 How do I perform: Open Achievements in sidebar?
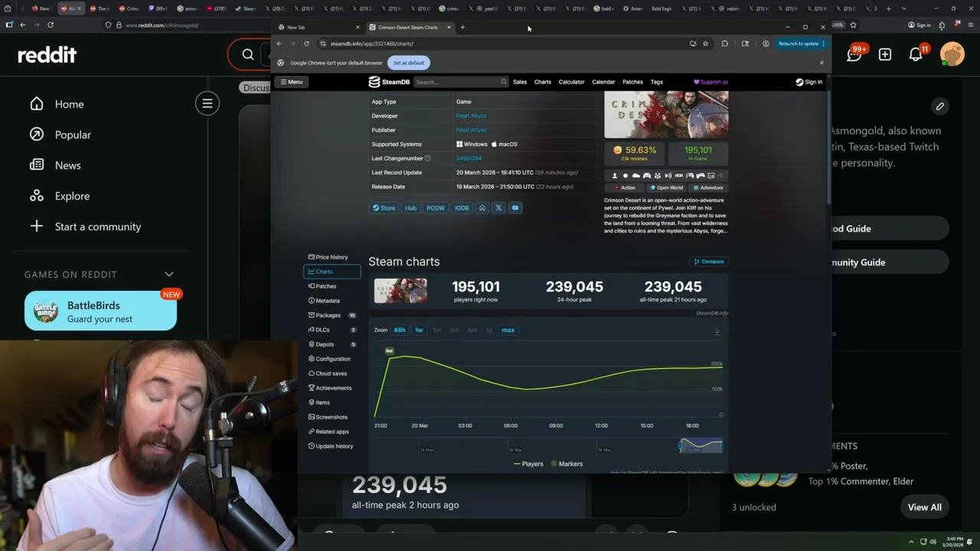click(x=332, y=388)
